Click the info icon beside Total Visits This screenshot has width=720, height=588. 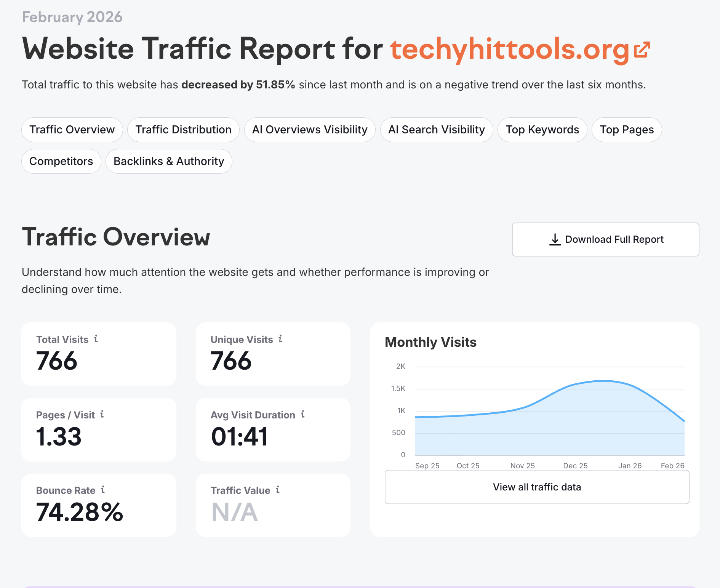96,339
